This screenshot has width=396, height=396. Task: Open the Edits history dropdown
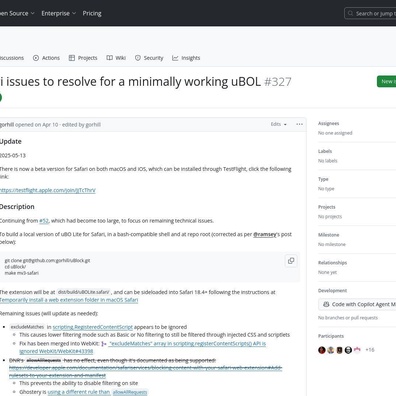279,124
